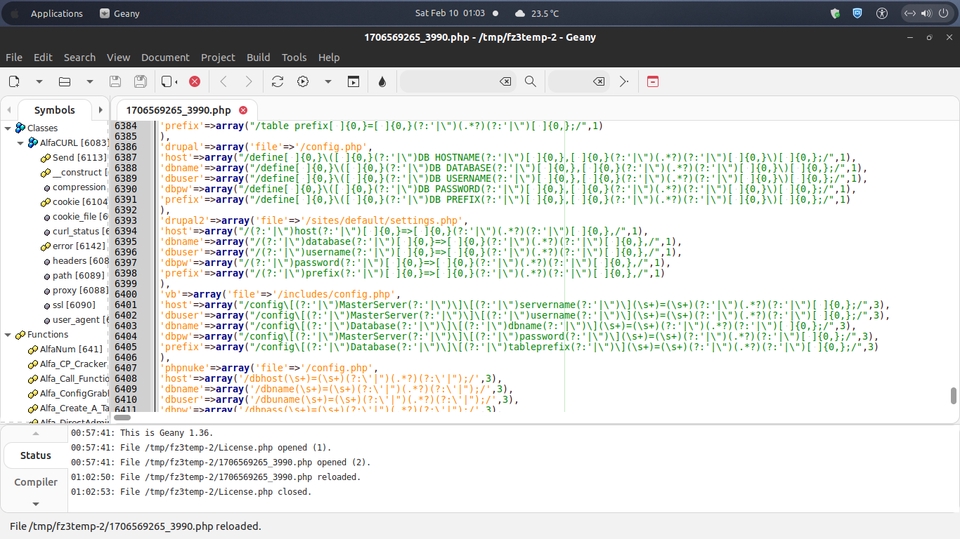Select Alfa_CP_Cracker function symbol
Screen dimensions: 960x539
pos(73,364)
